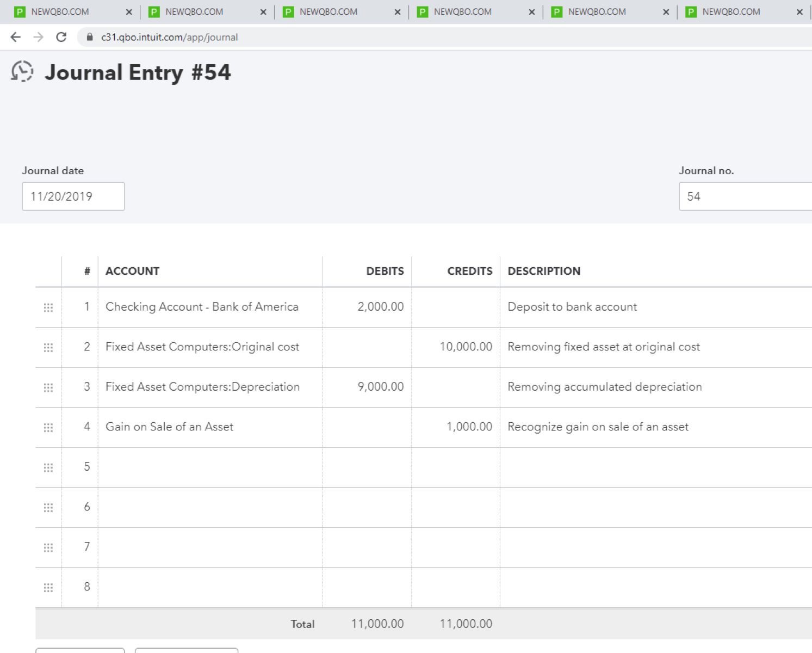Click the journal entry history clock icon

click(x=22, y=72)
